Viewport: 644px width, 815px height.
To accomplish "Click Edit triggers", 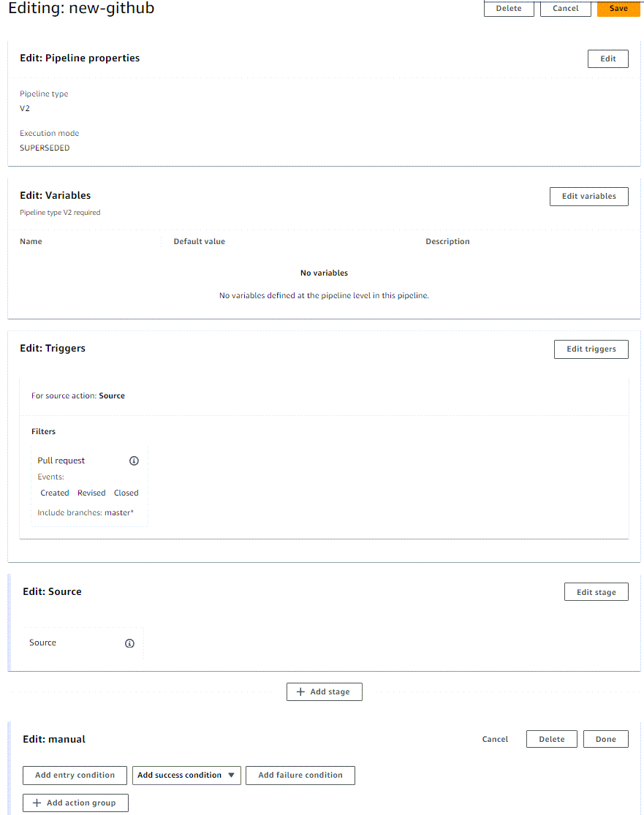I will [591, 349].
